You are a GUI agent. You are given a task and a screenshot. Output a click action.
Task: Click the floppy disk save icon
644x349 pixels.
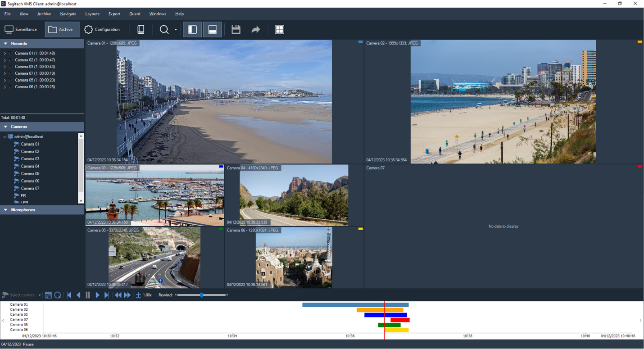coord(236,30)
